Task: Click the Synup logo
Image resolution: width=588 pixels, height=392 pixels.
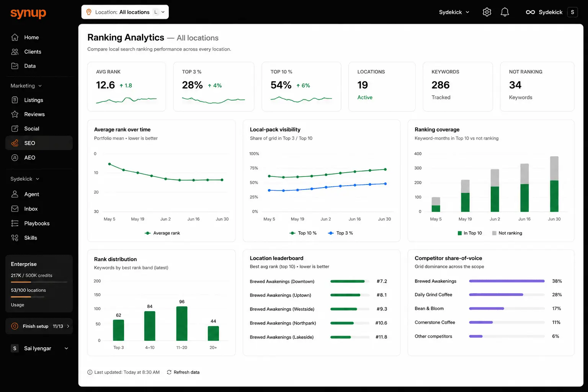Action: coord(28,13)
